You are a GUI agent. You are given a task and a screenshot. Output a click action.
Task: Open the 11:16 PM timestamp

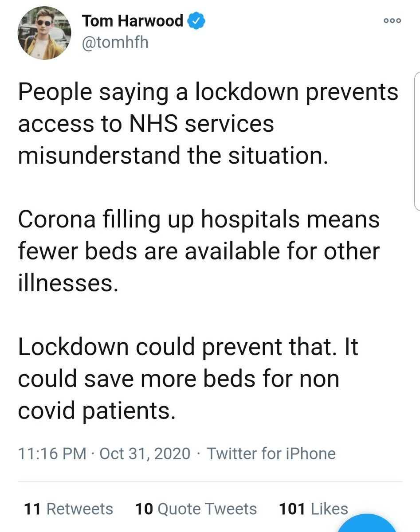point(52,454)
